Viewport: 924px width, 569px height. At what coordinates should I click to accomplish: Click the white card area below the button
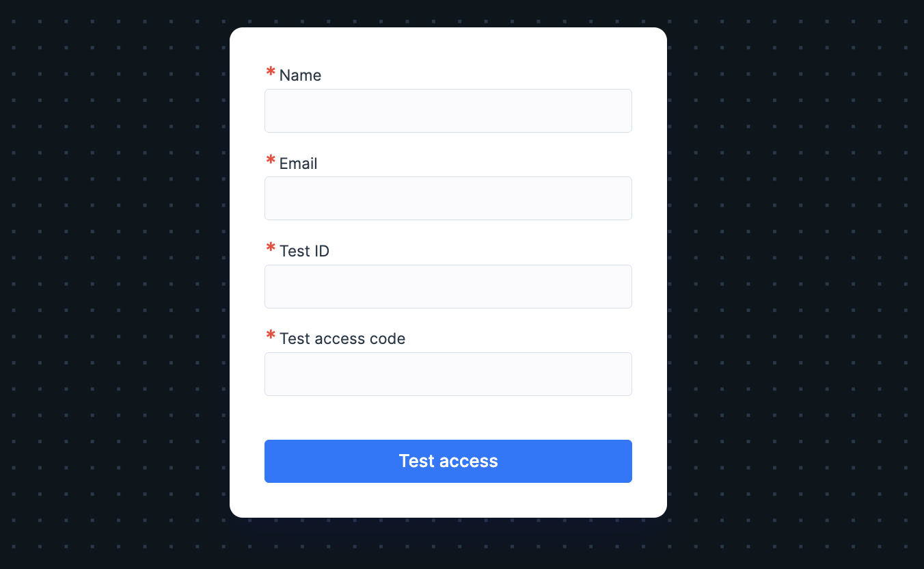coord(448,500)
